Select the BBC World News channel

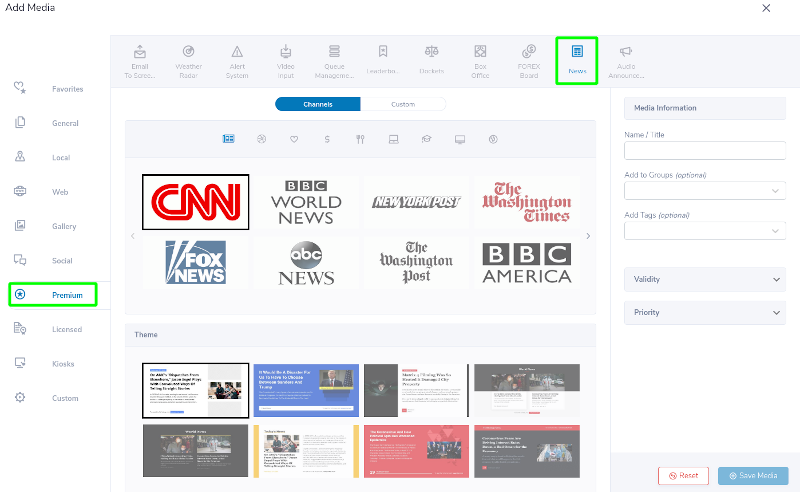tap(306, 202)
